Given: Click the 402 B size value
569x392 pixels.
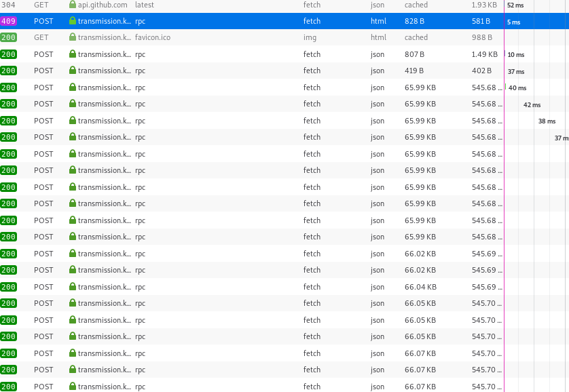Looking at the screenshot, I should (x=481, y=71).
